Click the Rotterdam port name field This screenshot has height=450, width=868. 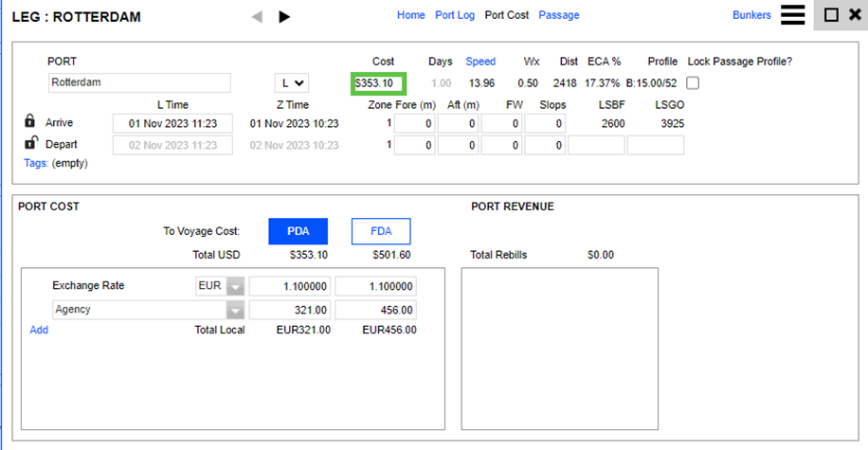[139, 83]
